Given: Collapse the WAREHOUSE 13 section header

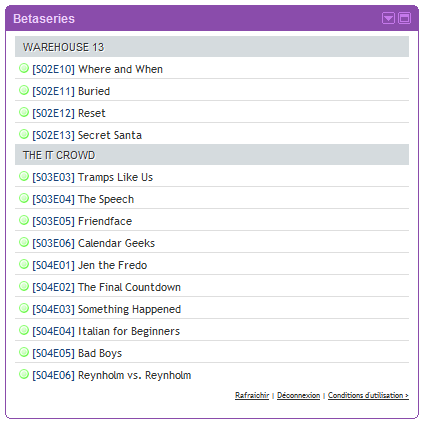Looking at the screenshot, I should (x=212, y=47).
